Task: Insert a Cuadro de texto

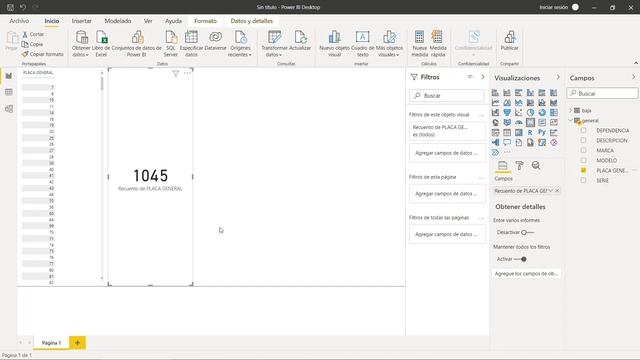Action: (362, 43)
